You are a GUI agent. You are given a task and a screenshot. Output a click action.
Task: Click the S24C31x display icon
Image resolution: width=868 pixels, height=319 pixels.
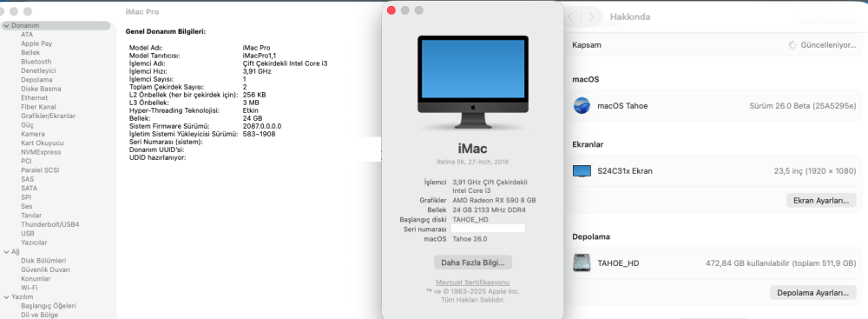tap(582, 171)
